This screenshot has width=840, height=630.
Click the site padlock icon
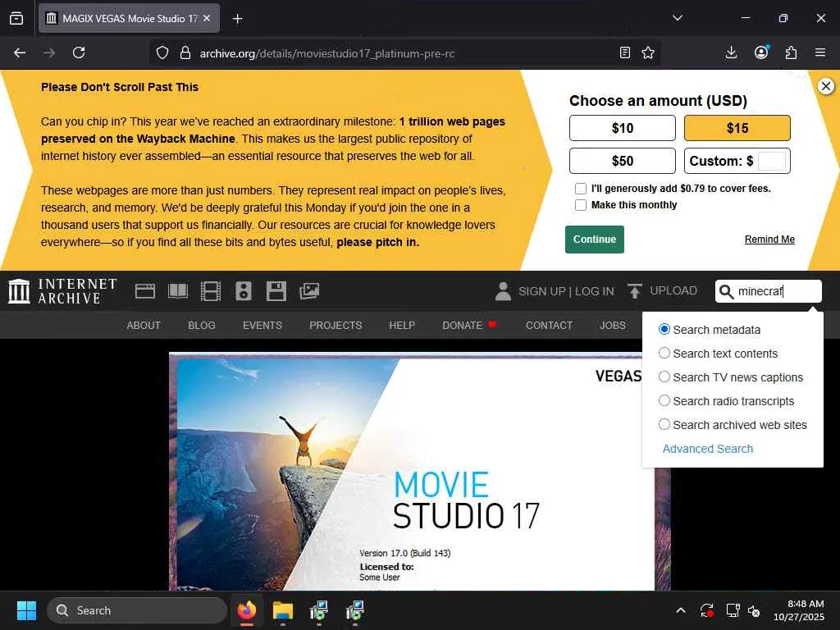pyautogui.click(x=185, y=52)
